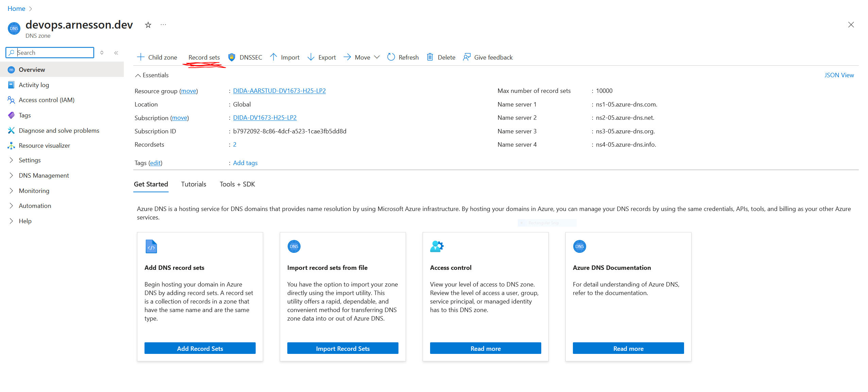Viewport: 868px width, 392px height.
Task: Click the Add Record Sets button
Action: [x=200, y=348]
